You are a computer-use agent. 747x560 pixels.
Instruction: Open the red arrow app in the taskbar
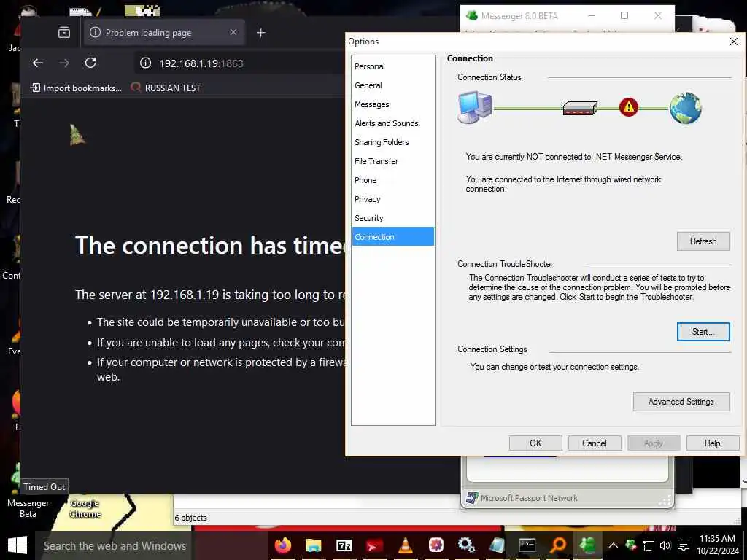click(x=374, y=545)
